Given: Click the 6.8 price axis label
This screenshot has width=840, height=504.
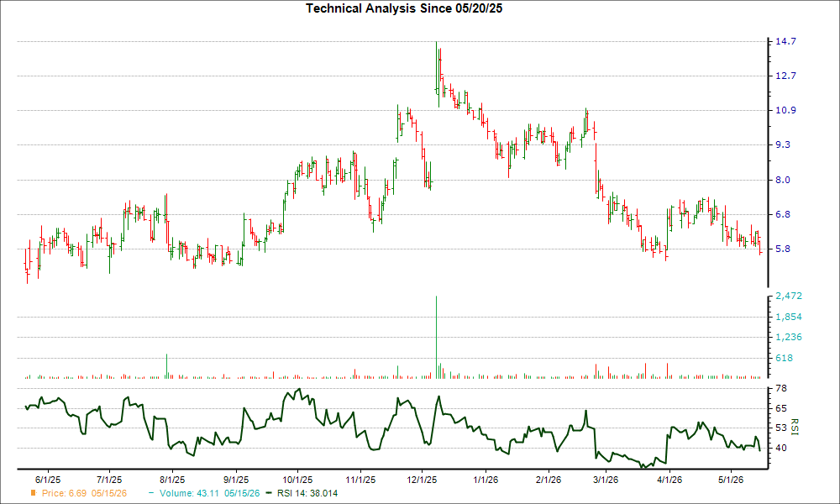Looking at the screenshot, I should click(783, 215).
